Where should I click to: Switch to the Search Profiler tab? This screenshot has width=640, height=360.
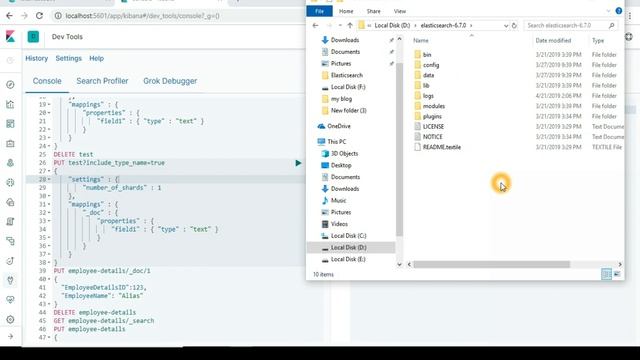pyautogui.click(x=102, y=81)
